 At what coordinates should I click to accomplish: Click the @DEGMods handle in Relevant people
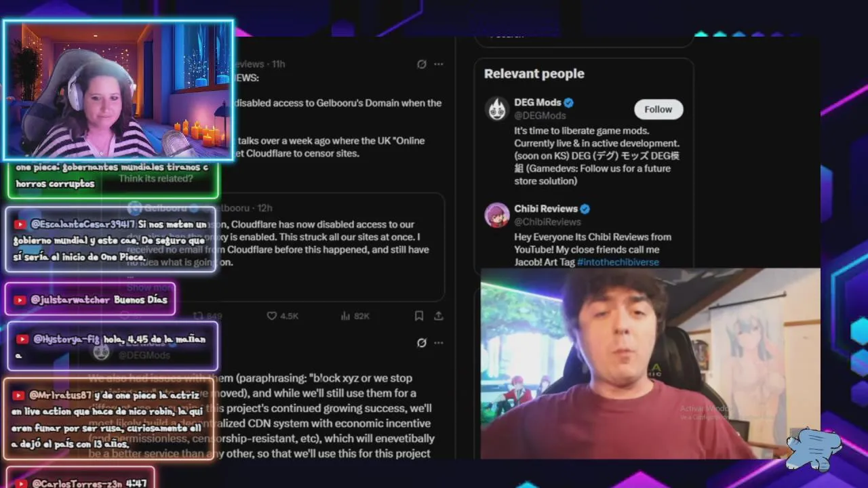click(x=540, y=115)
